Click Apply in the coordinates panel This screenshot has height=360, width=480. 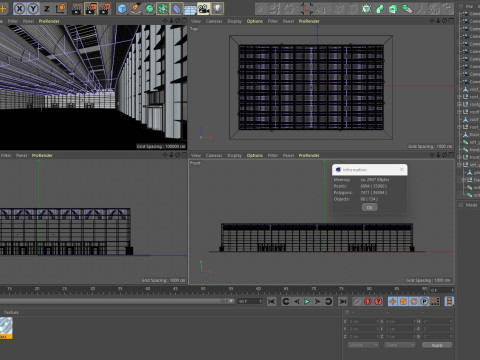437,345
